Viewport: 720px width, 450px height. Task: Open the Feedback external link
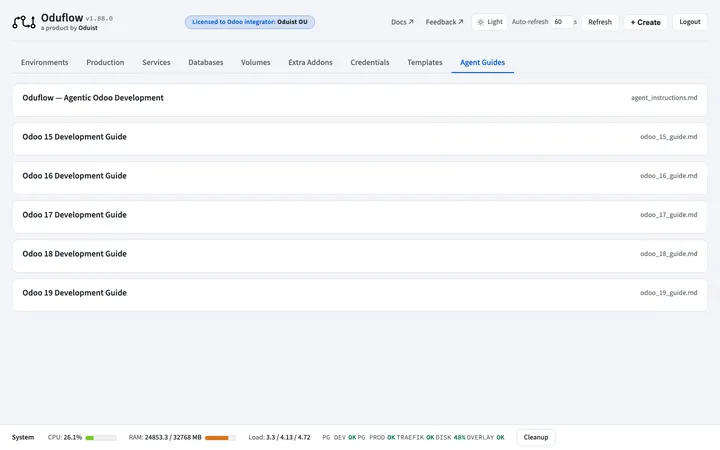[444, 22]
